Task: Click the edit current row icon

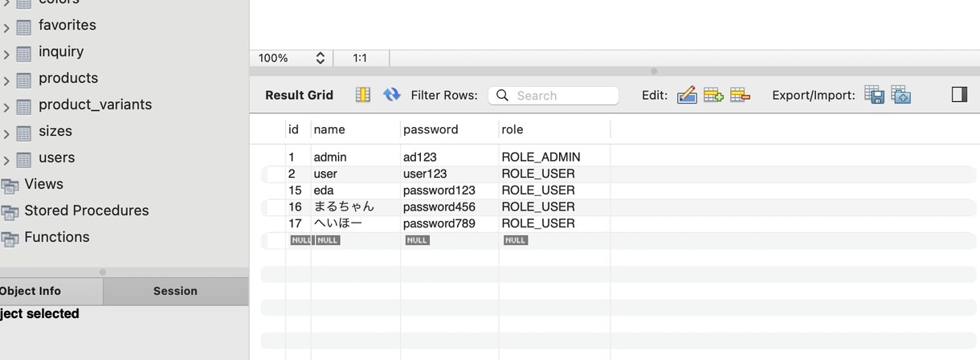Action: coord(687,95)
